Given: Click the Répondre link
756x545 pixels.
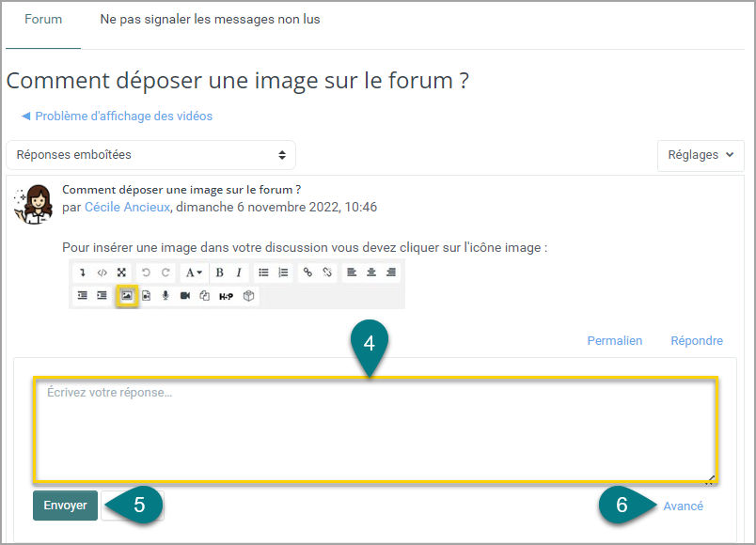Looking at the screenshot, I should click(x=697, y=341).
